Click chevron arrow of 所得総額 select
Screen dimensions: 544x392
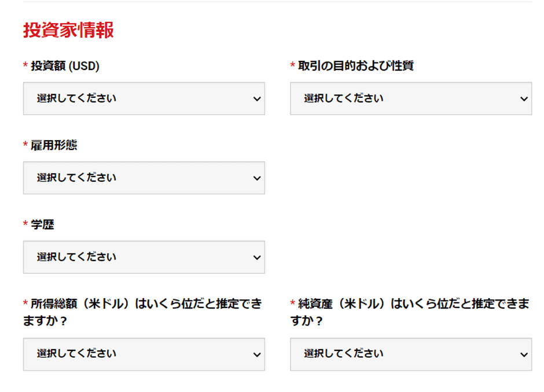click(x=257, y=354)
